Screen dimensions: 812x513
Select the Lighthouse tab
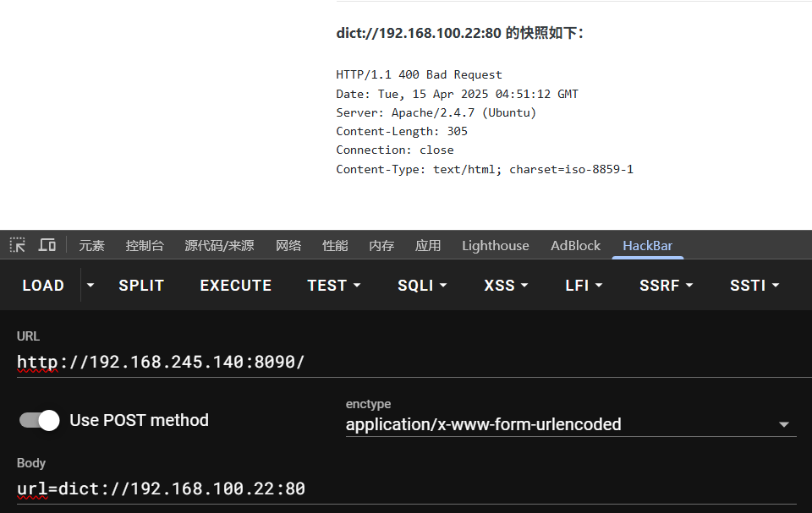495,246
